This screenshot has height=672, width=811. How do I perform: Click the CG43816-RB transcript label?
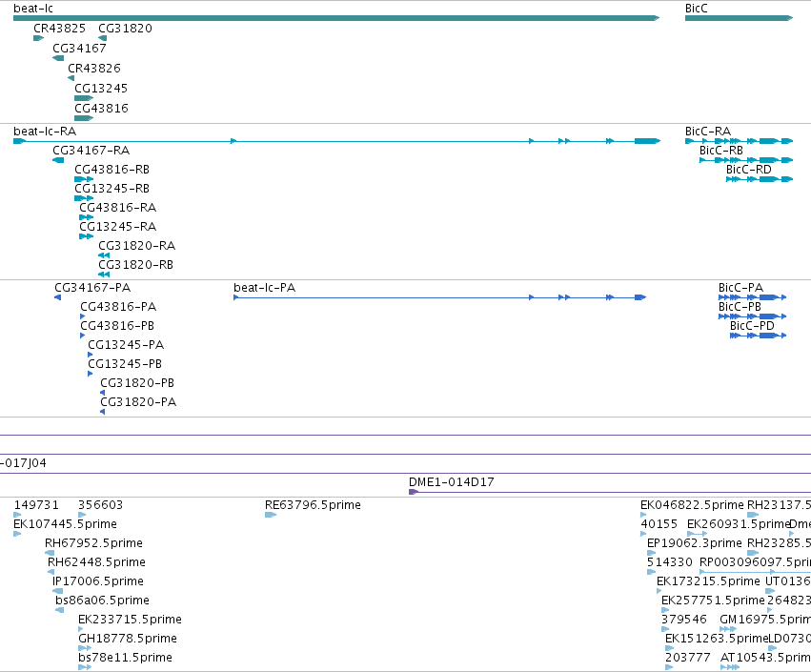pyautogui.click(x=112, y=170)
